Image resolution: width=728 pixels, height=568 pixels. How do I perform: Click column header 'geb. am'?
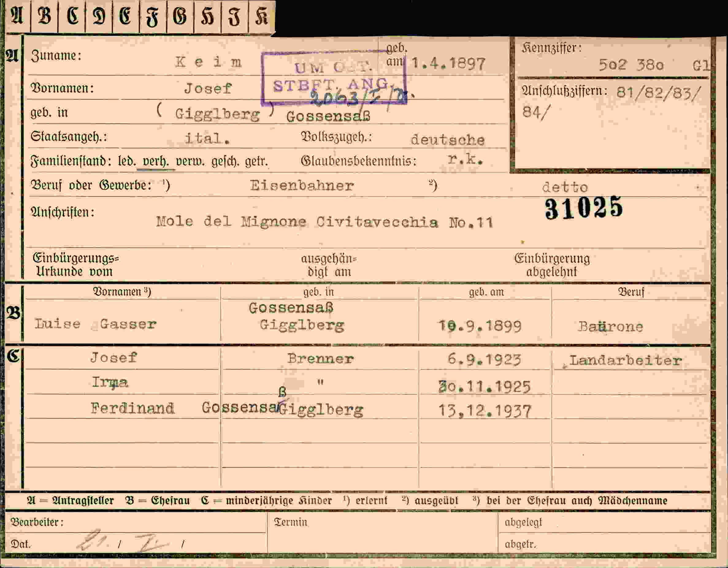(486, 292)
